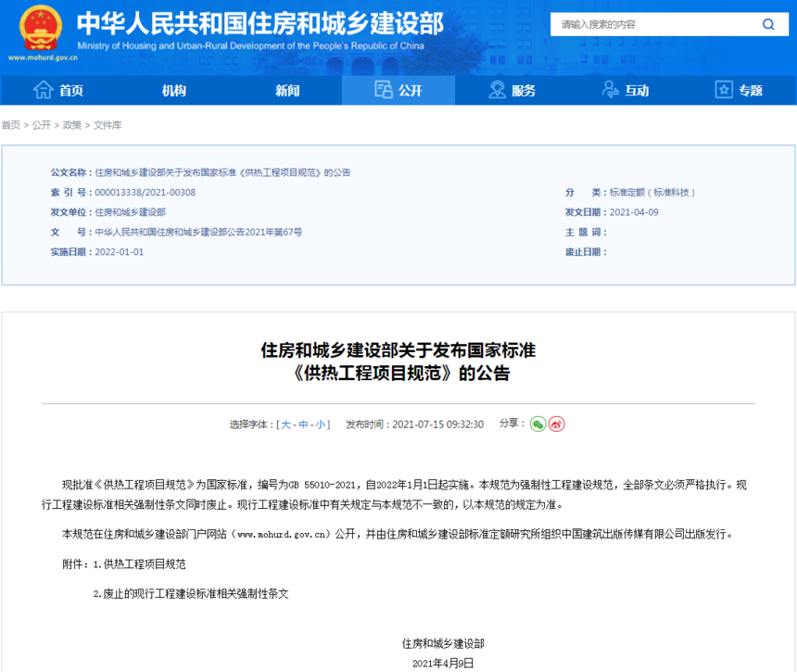Click the national emblem logo
The height and width of the screenshot is (672, 797).
click(x=41, y=28)
